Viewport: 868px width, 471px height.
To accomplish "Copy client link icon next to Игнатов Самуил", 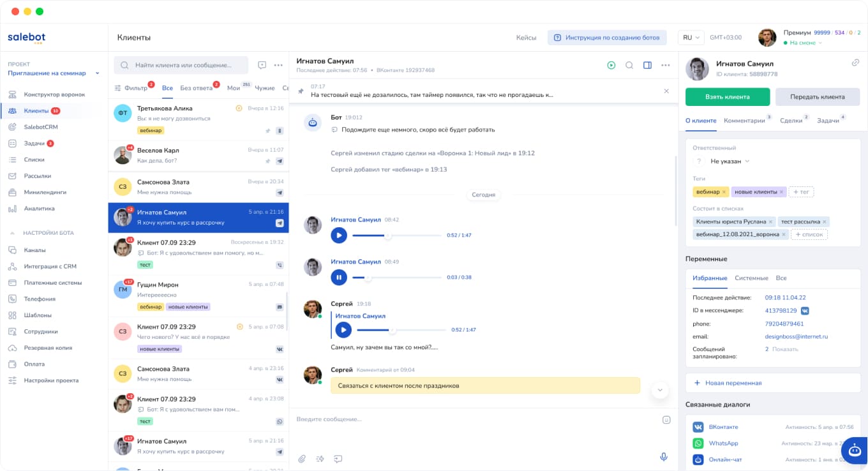I will 855,63.
